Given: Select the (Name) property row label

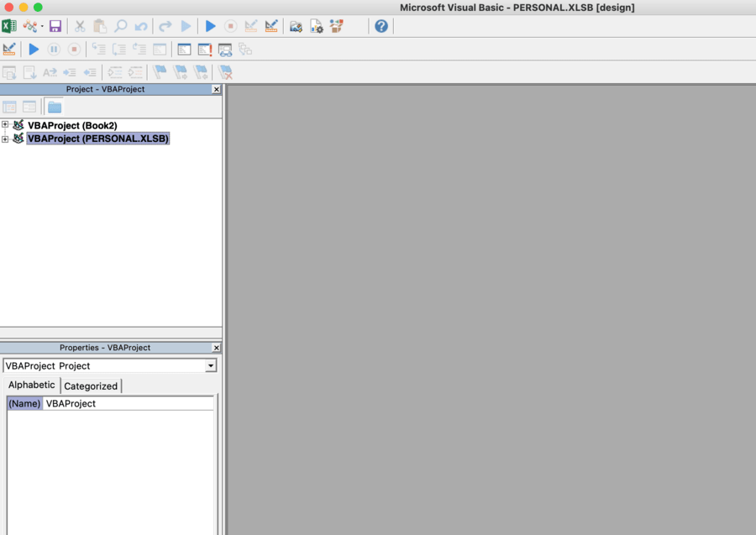Looking at the screenshot, I should pos(24,403).
